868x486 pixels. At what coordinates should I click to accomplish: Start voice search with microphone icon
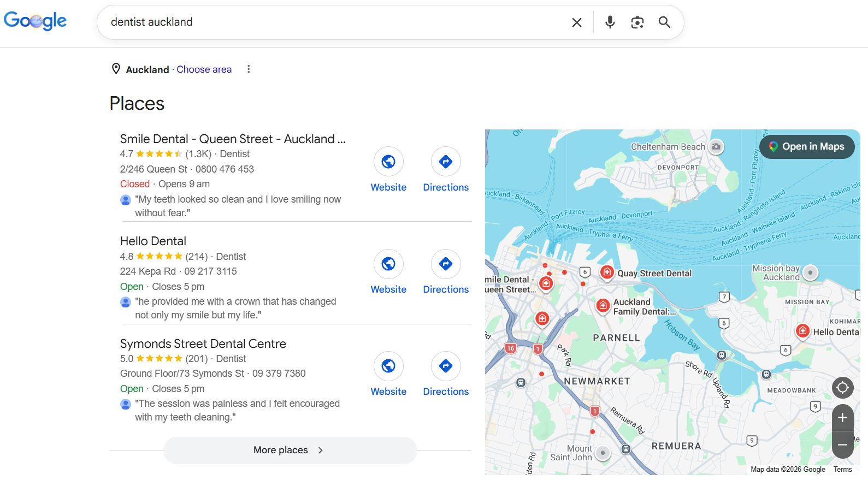[x=610, y=22]
